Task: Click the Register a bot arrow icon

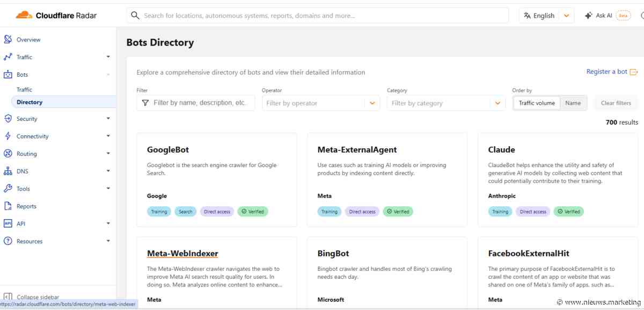Action: click(x=634, y=72)
